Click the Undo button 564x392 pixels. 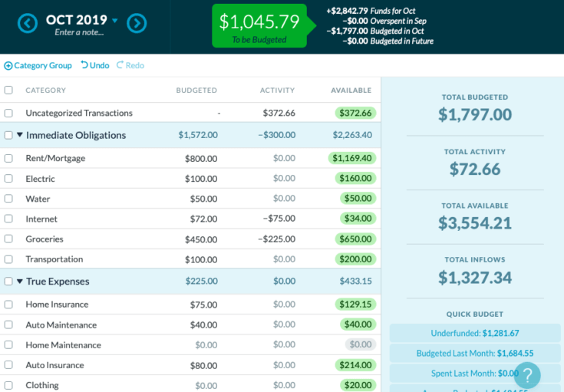click(95, 65)
